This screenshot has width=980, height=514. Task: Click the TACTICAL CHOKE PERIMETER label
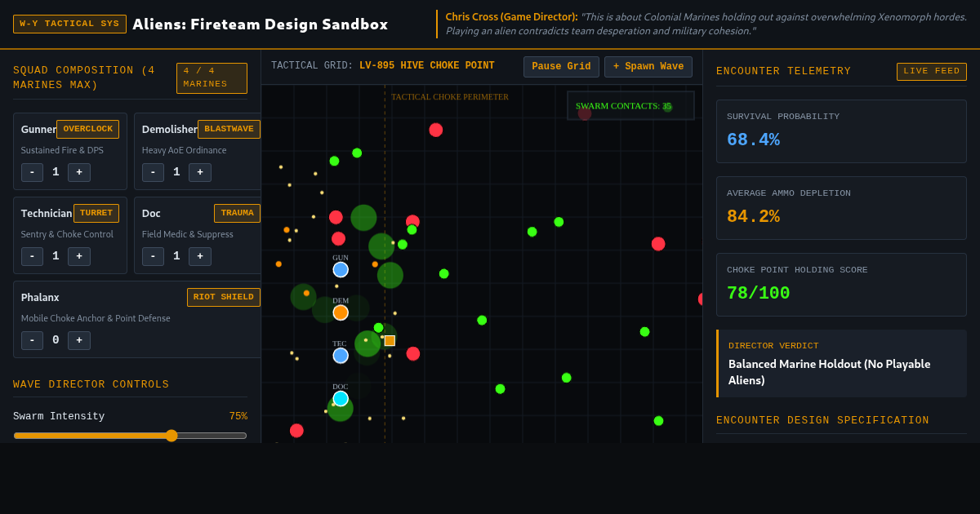coord(450,97)
